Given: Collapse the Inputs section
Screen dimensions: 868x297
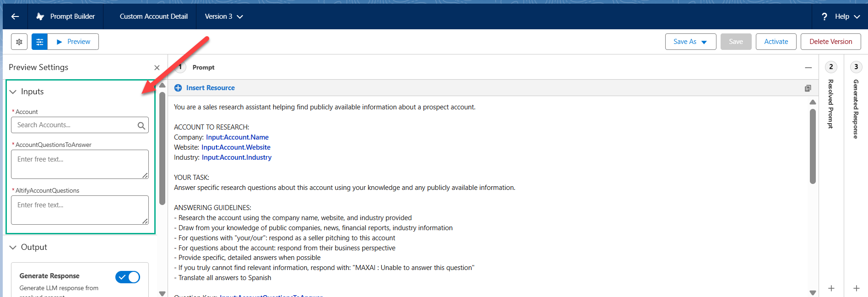Looking at the screenshot, I should (x=13, y=92).
